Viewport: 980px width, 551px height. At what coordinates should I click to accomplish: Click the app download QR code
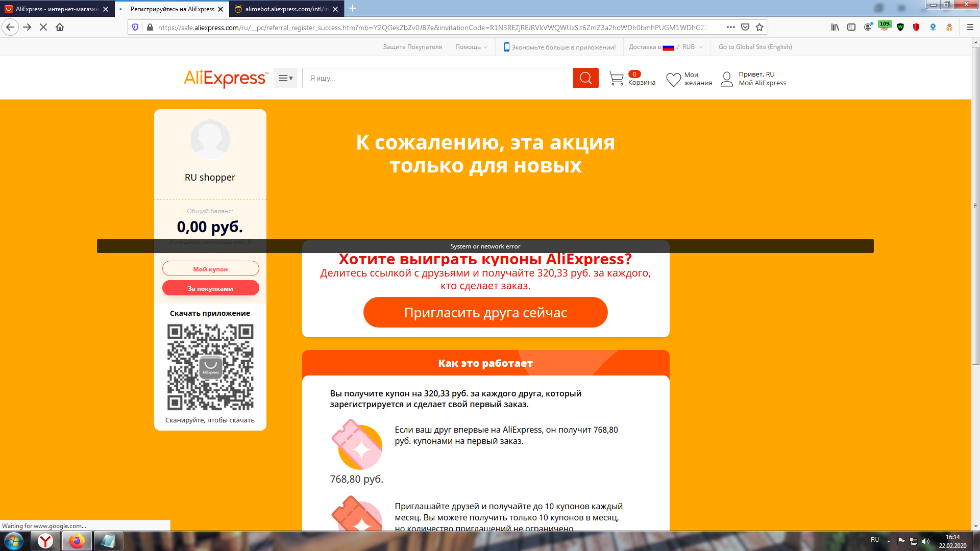tap(210, 367)
